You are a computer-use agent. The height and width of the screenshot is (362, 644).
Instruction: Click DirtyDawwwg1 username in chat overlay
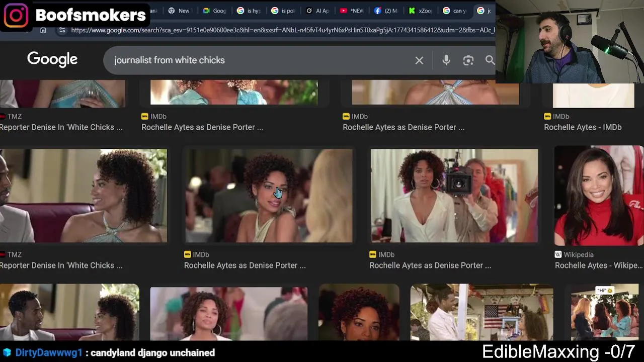49,353
